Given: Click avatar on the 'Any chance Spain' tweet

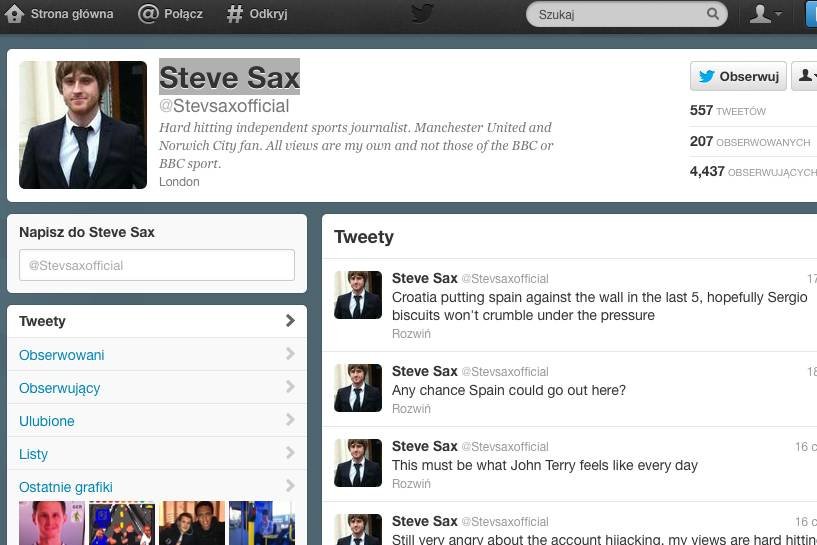Looking at the screenshot, I should point(358,388).
